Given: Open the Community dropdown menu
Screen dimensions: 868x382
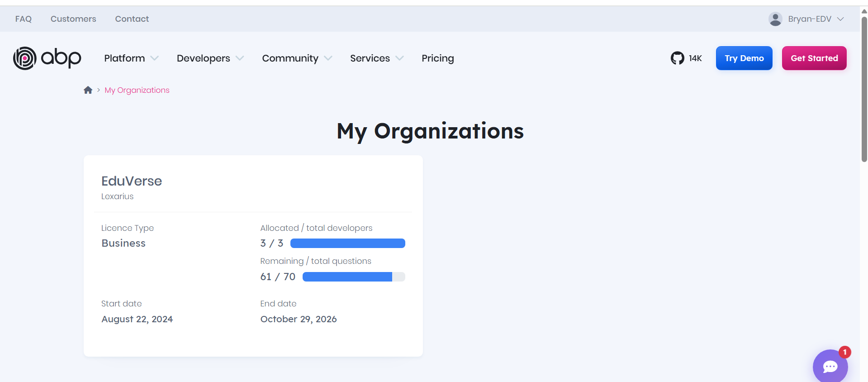Looking at the screenshot, I should [297, 58].
